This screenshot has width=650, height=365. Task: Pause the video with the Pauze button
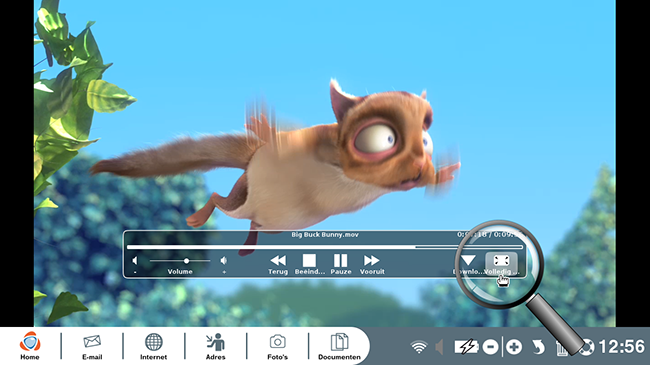[341, 264]
